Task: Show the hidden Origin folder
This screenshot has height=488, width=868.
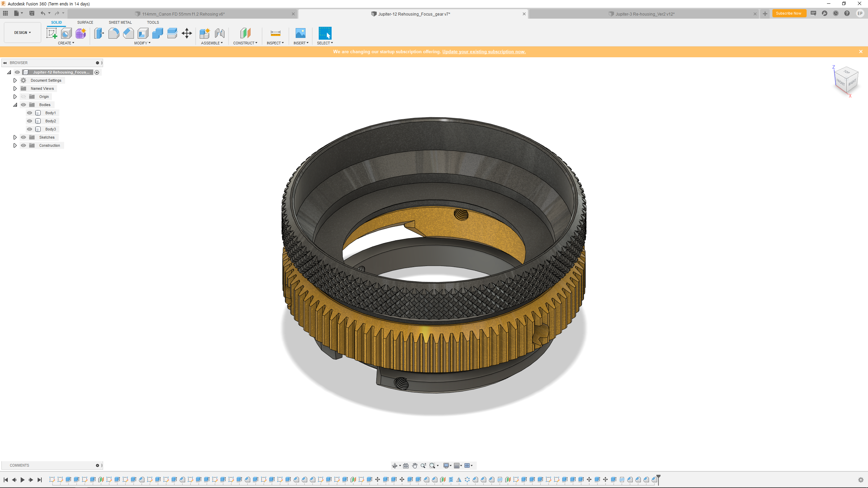Action: [23, 97]
